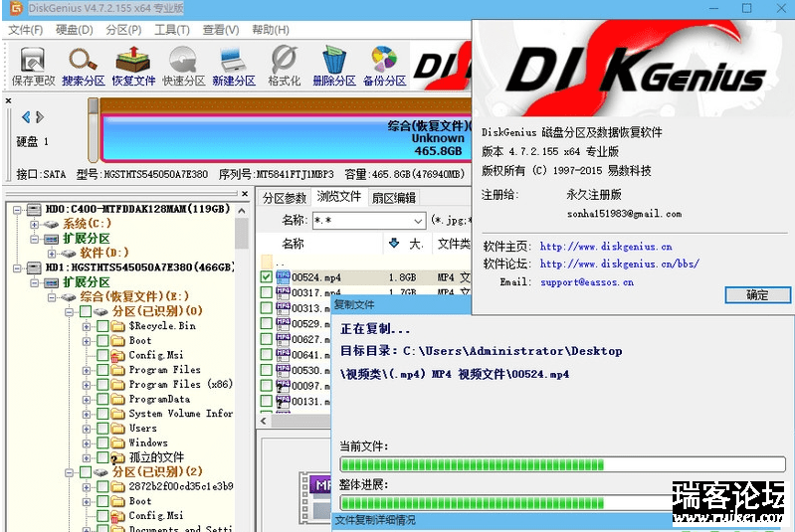Click the Config.Msi folder icon under partition 0
795x532 pixels.
(x=118, y=356)
